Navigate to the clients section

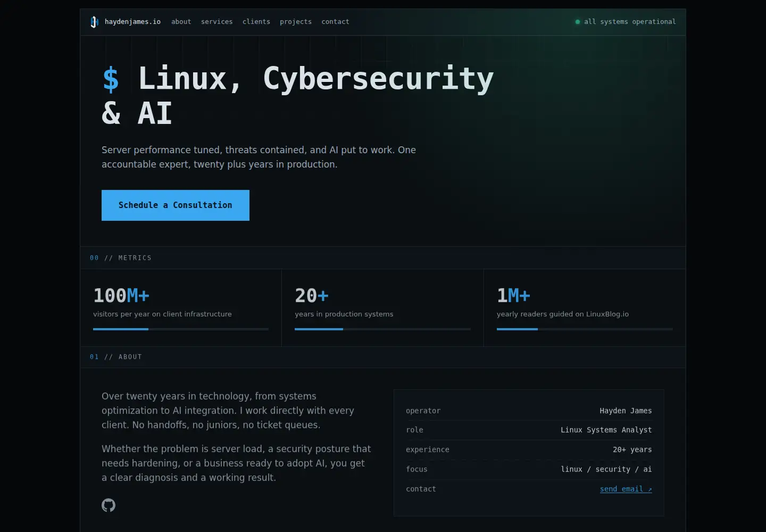[256, 22]
